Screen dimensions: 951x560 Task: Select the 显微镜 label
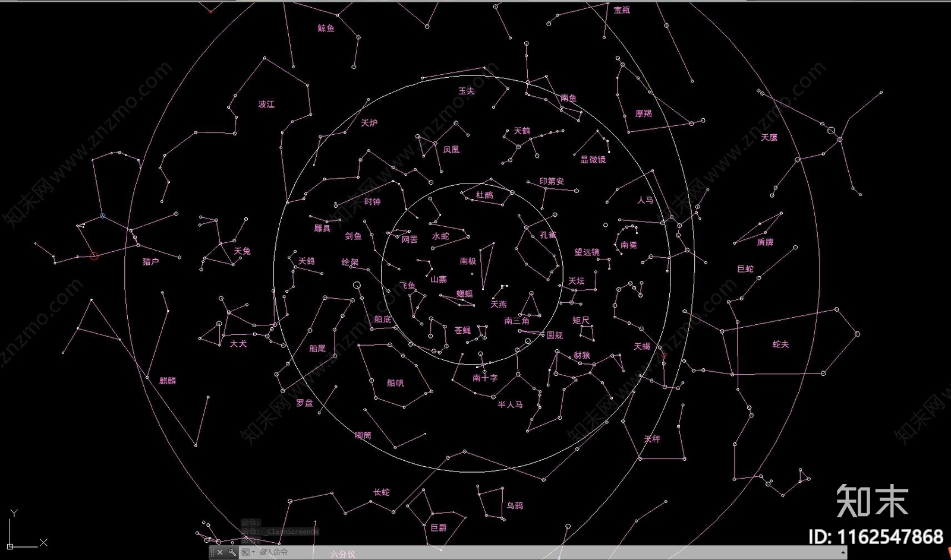[593, 159]
